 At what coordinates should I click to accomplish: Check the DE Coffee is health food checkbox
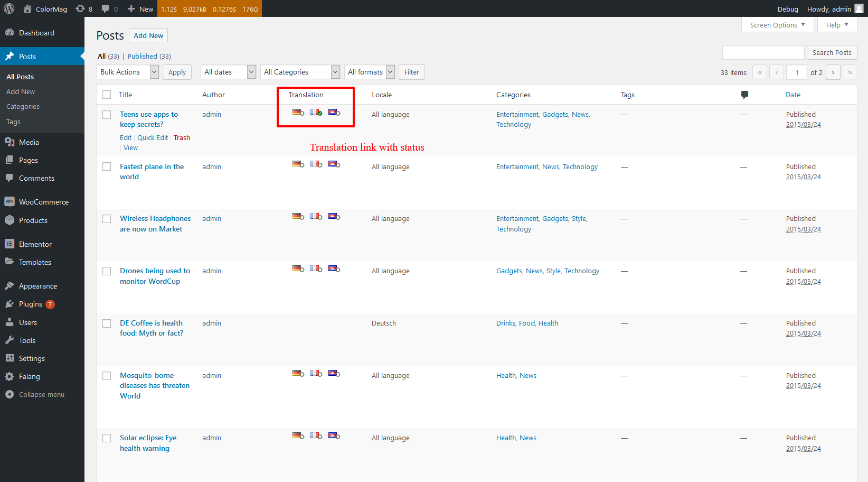107,323
